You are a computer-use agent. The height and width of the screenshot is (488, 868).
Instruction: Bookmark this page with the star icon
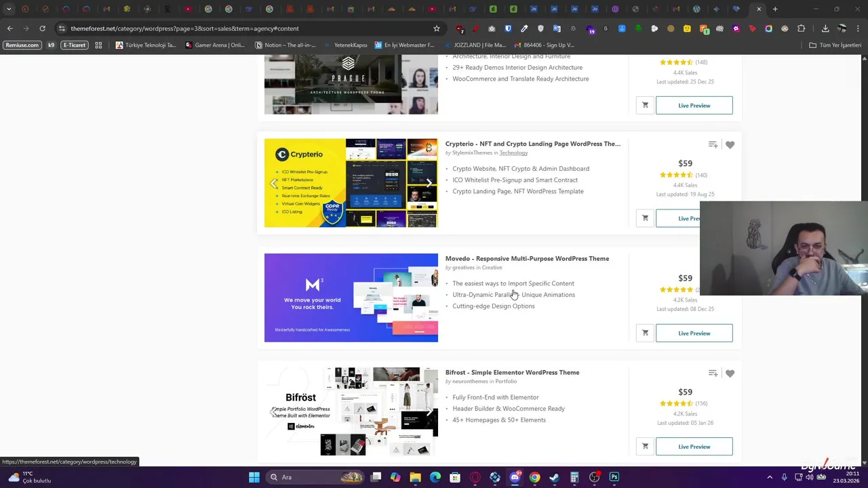437,28
